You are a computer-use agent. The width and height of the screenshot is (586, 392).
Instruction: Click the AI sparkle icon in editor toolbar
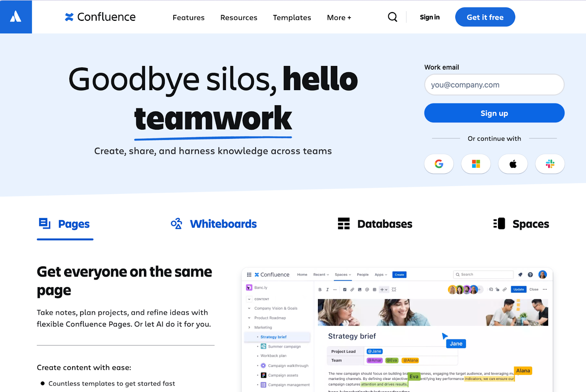[x=394, y=289]
